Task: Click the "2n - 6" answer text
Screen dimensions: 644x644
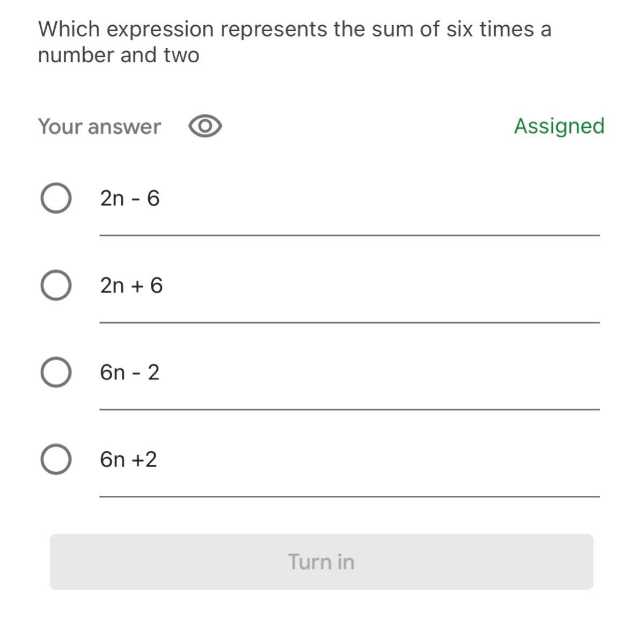Action: click(130, 199)
